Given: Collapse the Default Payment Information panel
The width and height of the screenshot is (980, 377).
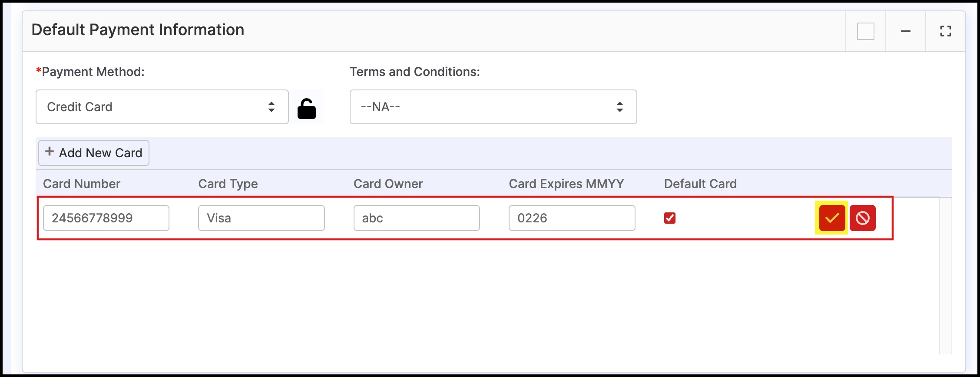Looking at the screenshot, I should (906, 31).
